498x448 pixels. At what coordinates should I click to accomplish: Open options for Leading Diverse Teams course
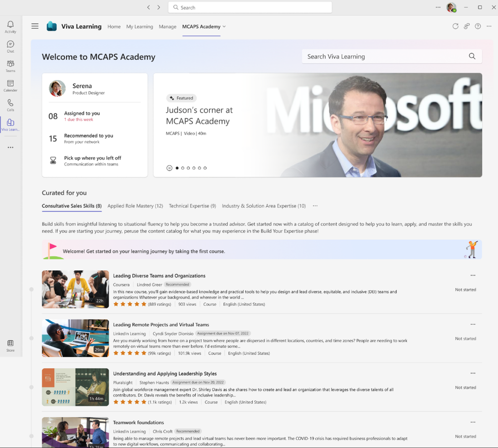(x=473, y=275)
